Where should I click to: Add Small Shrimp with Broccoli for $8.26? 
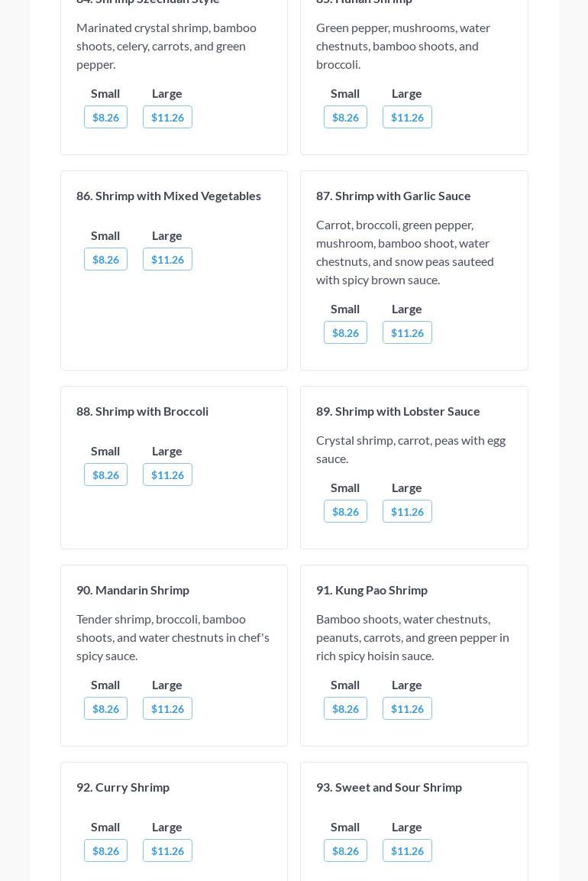coord(105,475)
